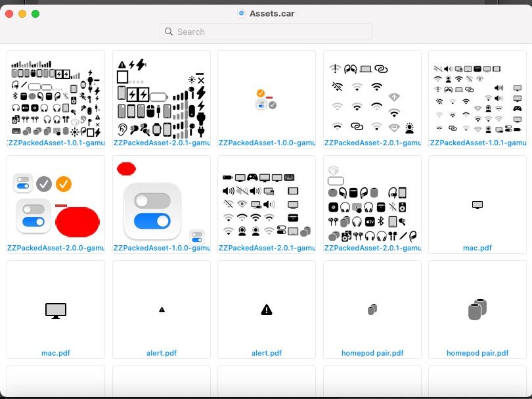Select thumbnail with dense small Wi-Fi and display glyphs

(x=477, y=99)
